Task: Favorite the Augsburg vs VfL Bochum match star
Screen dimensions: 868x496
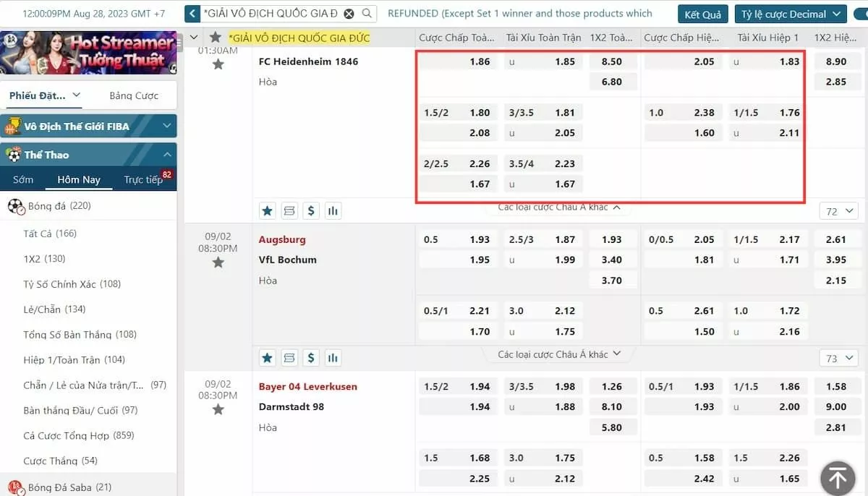Action: coord(218,262)
